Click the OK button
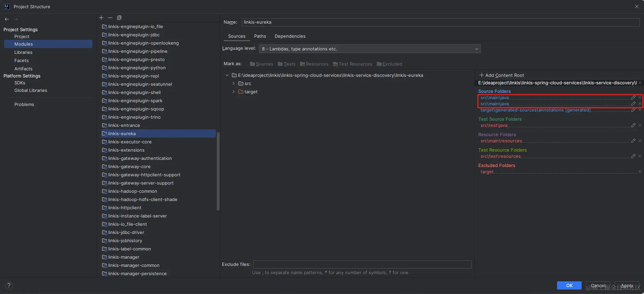 tap(569, 285)
